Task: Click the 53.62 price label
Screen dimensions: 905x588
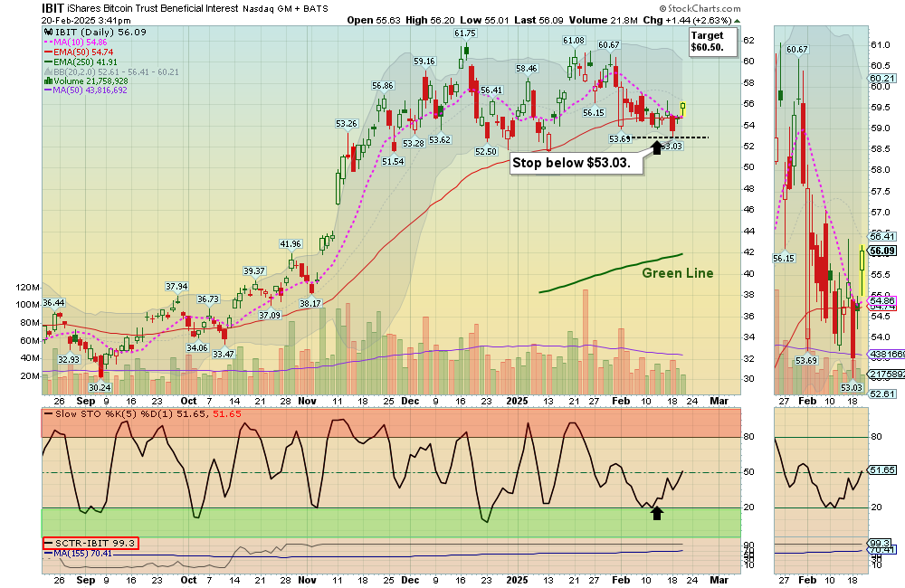Action: 440,139
